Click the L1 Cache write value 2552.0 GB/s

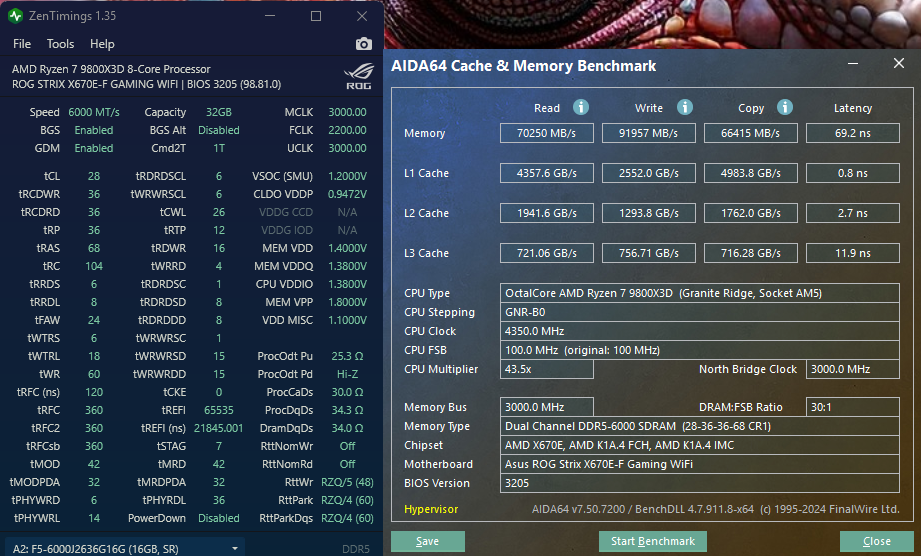[648, 173]
